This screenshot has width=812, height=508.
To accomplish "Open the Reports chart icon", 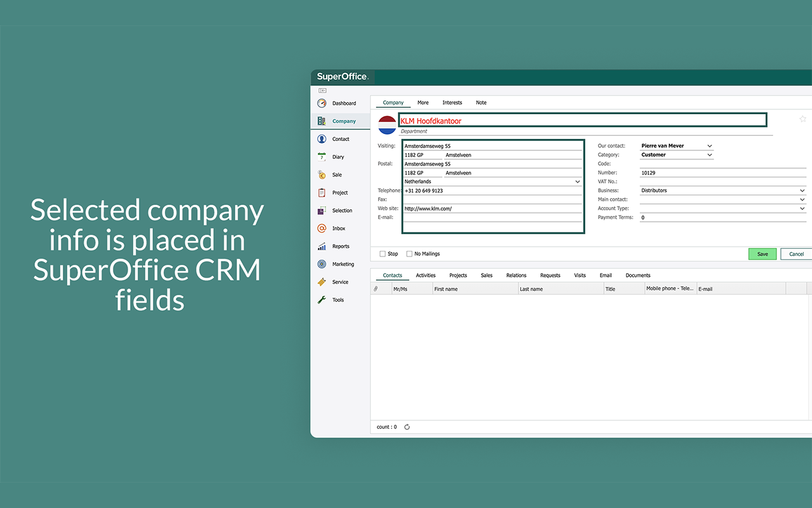I will pos(322,246).
